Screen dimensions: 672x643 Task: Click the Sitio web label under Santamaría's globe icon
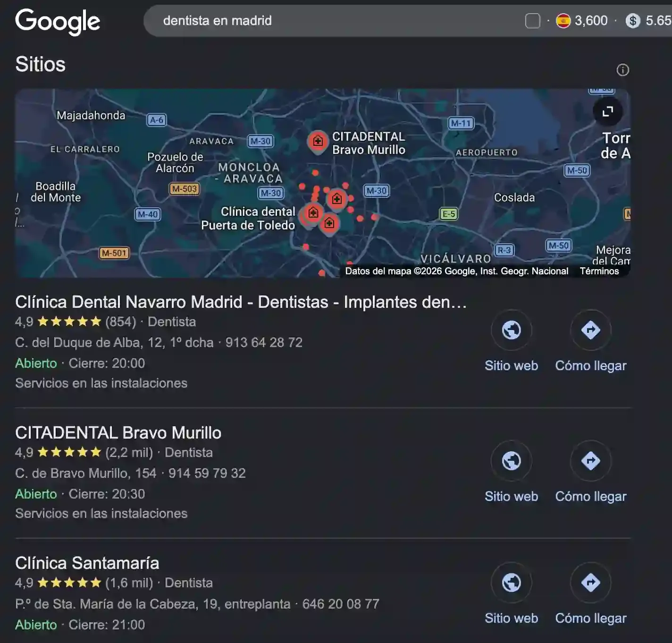(x=512, y=618)
